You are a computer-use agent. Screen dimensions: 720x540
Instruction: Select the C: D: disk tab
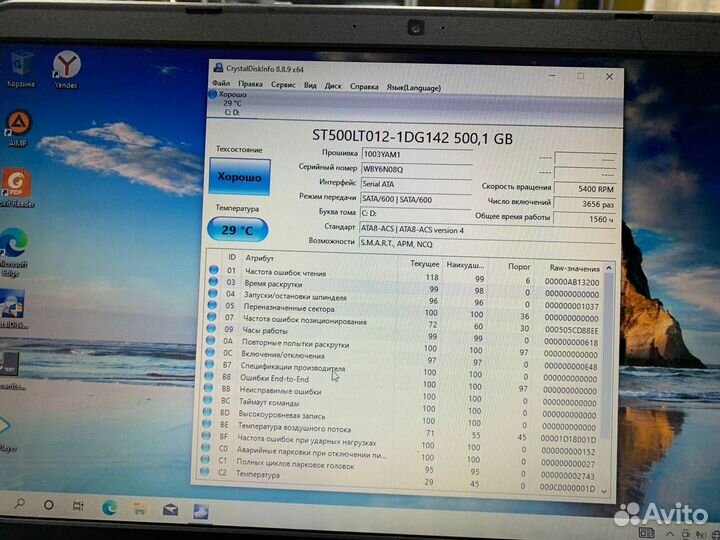coord(232,103)
